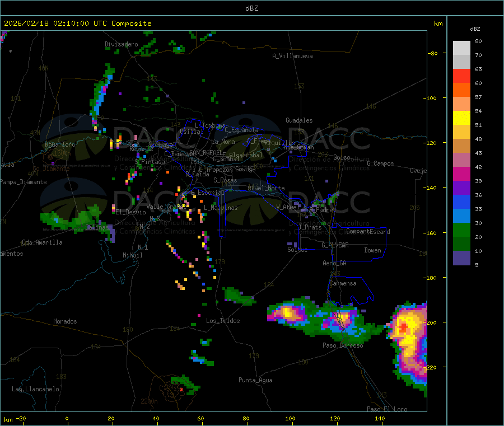The image size is (504, 426).
Task: Click the 'Paso_El_Loro' map label
Action: point(387,409)
